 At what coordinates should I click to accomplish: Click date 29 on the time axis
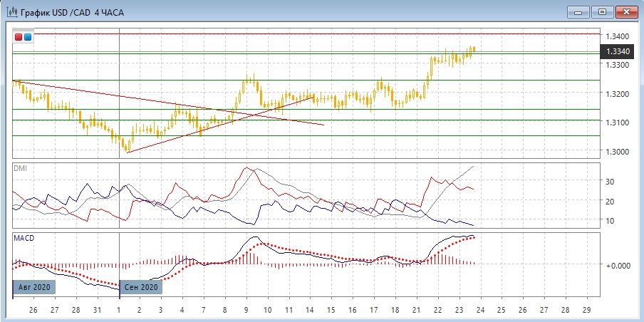(x=586, y=311)
